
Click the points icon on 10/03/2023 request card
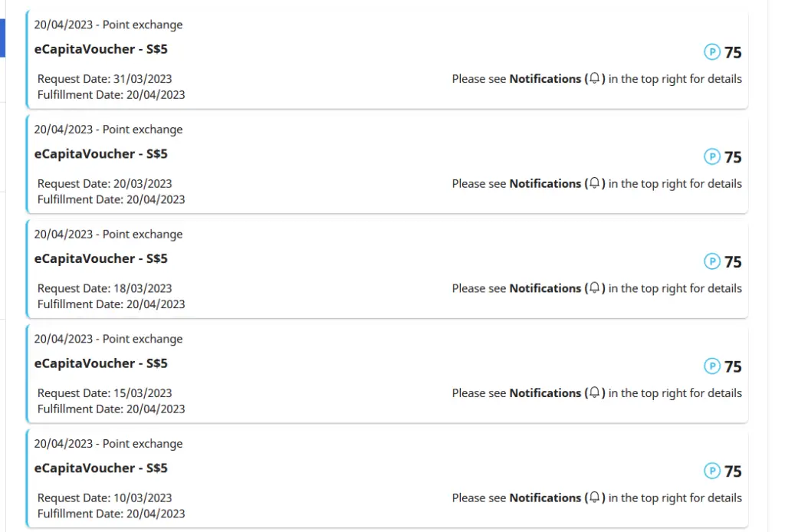coord(711,471)
